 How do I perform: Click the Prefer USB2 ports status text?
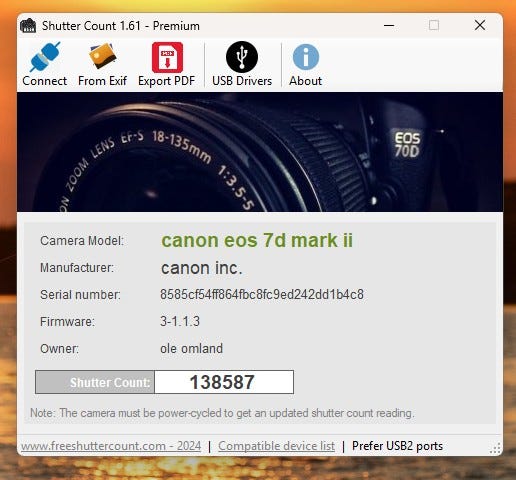pos(397,446)
